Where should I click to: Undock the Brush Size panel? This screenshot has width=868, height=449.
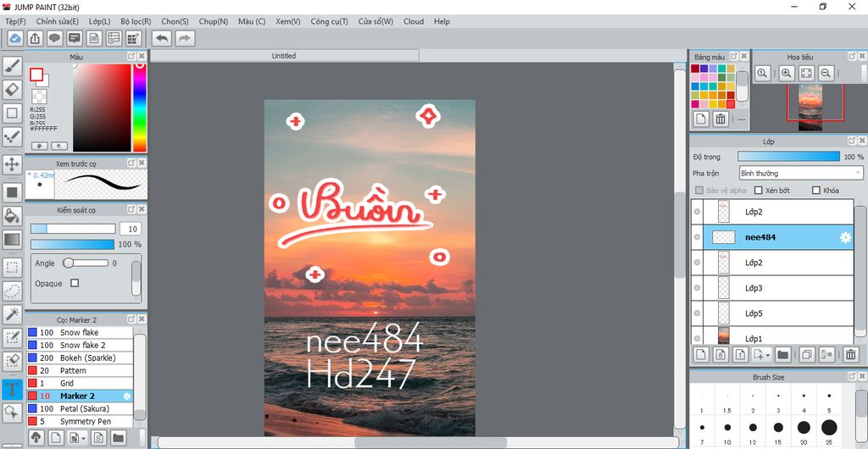pos(851,376)
